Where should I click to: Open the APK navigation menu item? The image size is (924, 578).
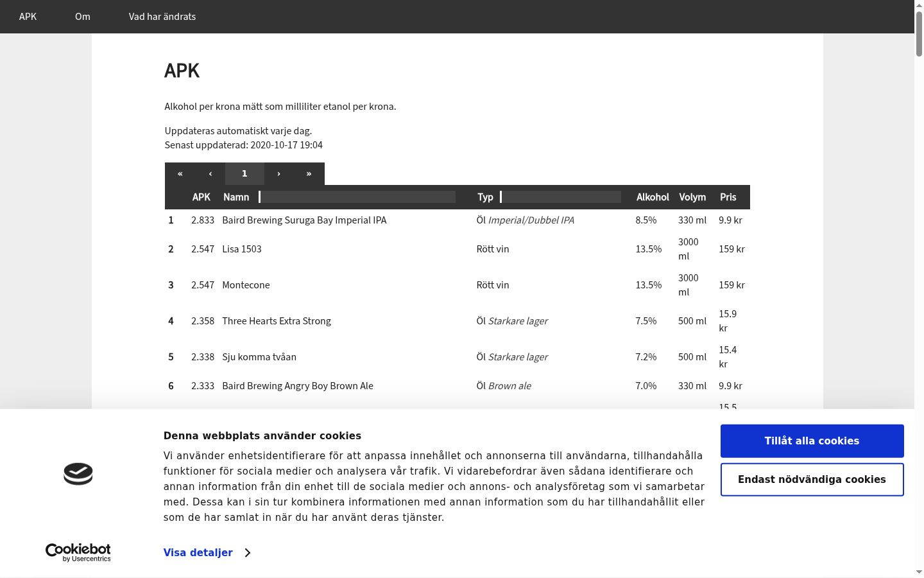[x=28, y=17]
